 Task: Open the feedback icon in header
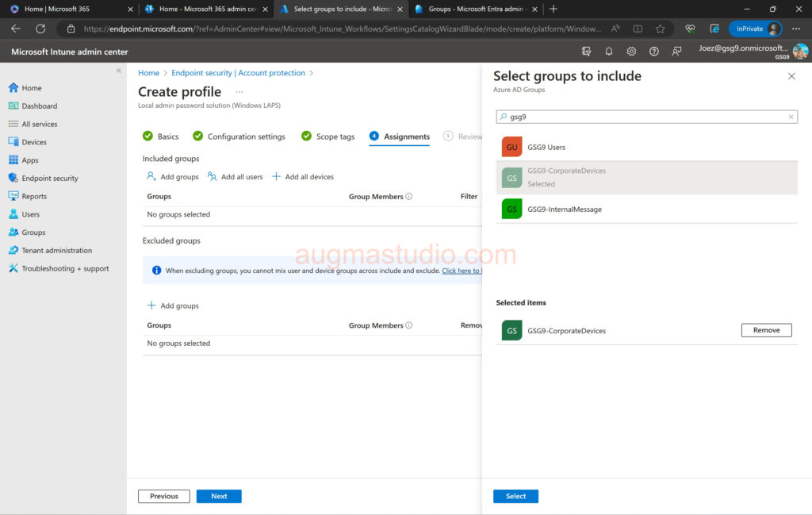tap(676, 52)
